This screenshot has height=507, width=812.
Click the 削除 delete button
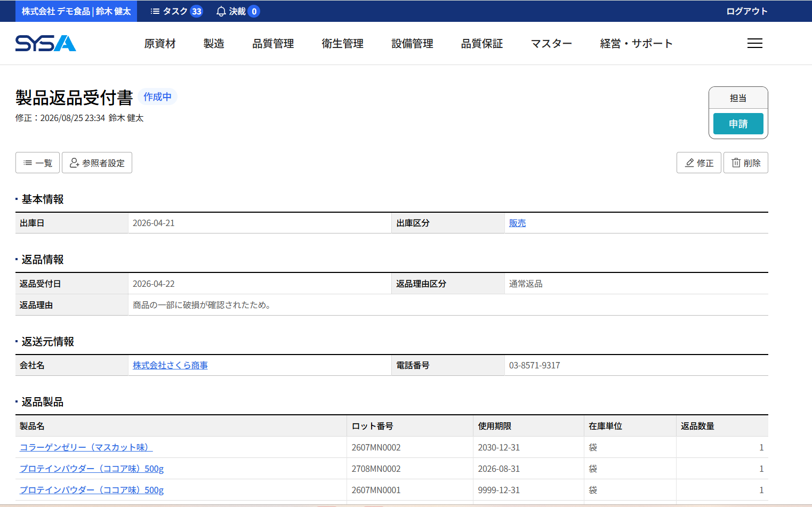745,163
